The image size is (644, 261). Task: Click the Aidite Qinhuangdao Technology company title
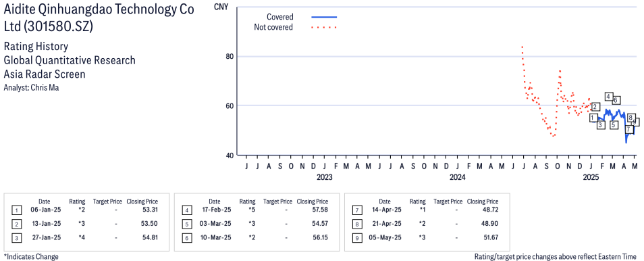(x=99, y=18)
